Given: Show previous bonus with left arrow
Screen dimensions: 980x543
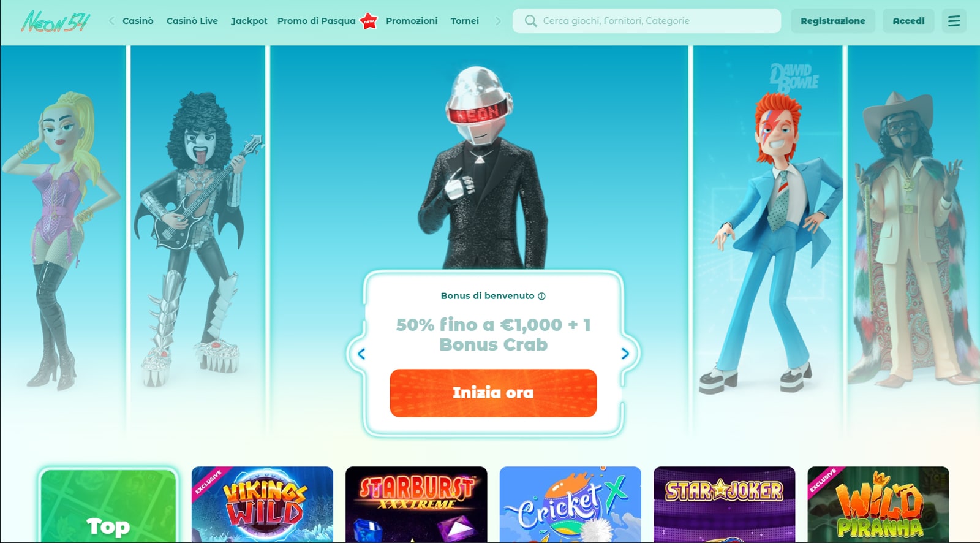Looking at the screenshot, I should click(361, 354).
